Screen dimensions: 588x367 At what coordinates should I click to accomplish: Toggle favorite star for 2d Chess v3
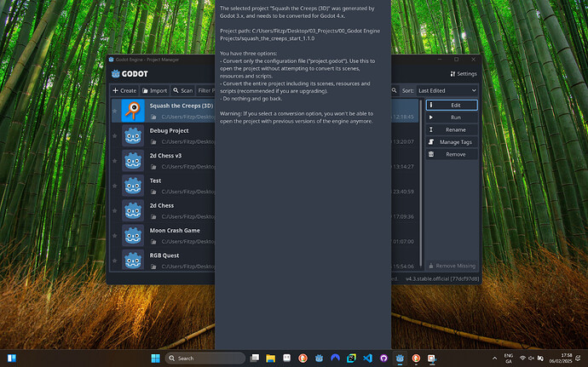click(x=115, y=161)
